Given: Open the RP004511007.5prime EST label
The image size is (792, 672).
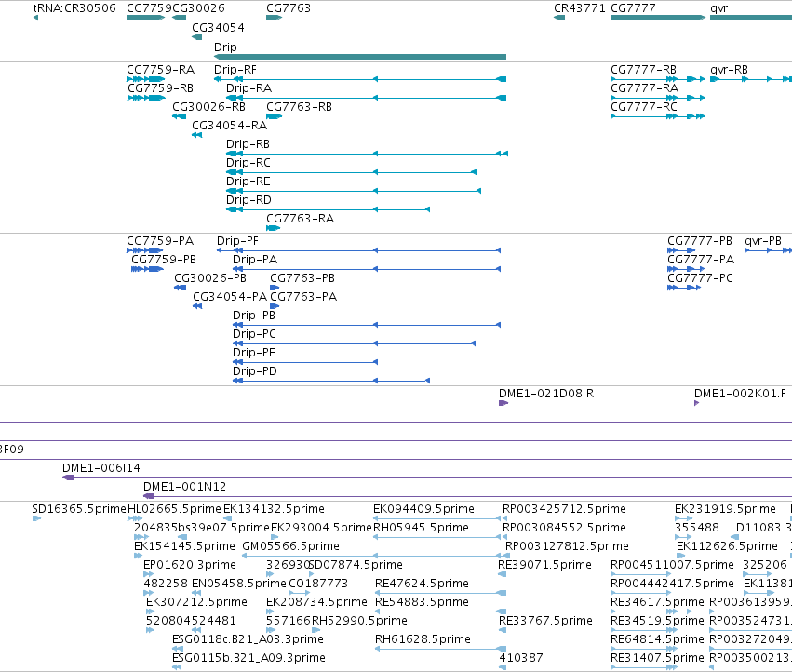Looking at the screenshot, I should [672, 565].
